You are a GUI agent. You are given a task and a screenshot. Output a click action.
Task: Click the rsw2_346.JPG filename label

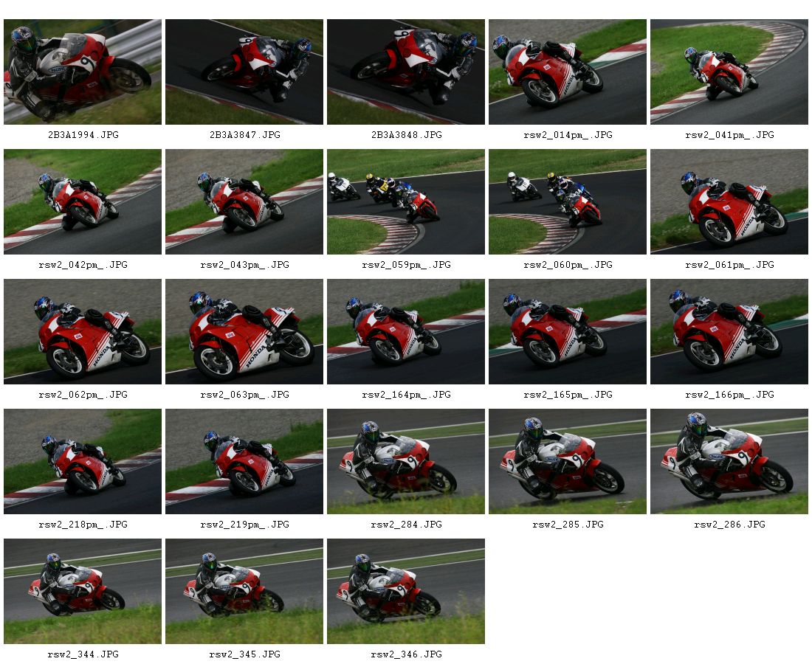pos(406,654)
